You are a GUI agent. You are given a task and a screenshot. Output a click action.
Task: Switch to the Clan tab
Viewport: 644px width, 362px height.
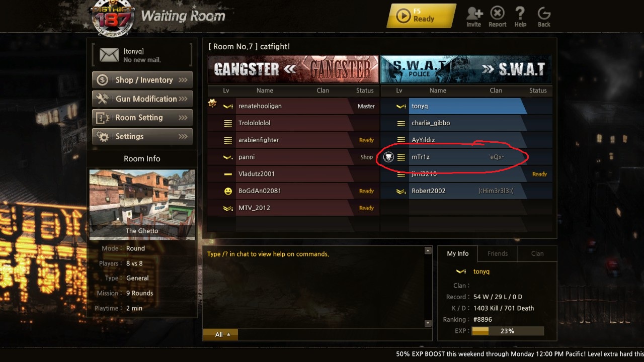click(537, 253)
